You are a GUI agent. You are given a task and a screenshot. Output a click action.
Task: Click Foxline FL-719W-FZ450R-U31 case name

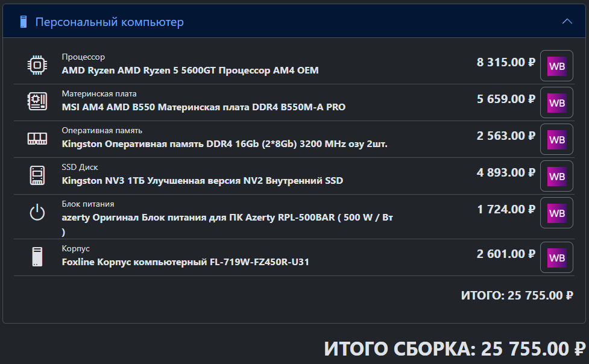pyautogui.click(x=185, y=262)
